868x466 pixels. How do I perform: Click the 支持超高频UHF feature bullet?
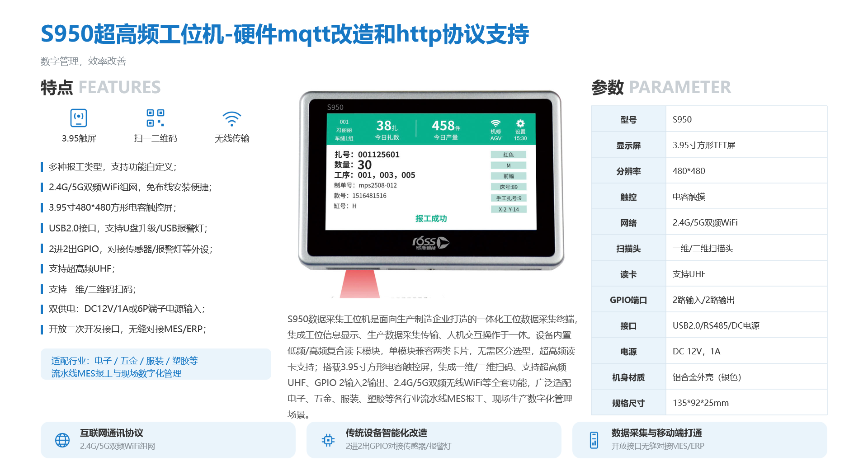pyautogui.click(x=78, y=268)
